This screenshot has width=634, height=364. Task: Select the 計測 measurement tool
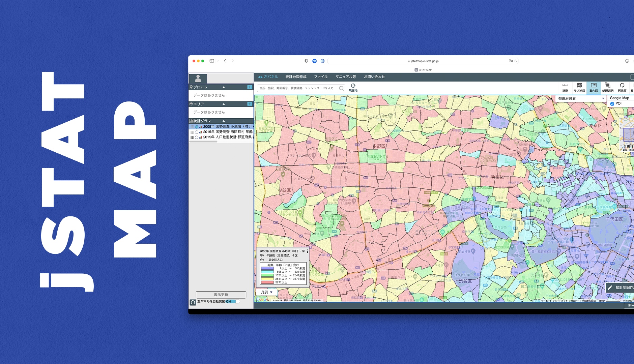tap(565, 88)
